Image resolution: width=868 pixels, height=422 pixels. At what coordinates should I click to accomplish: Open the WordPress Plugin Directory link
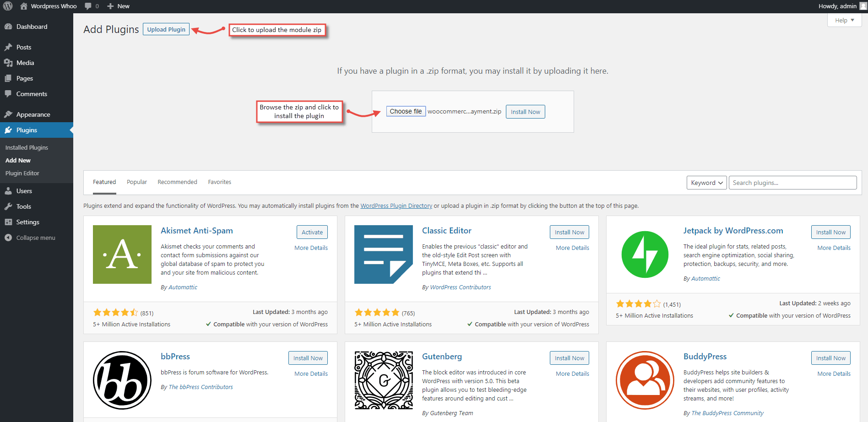(x=396, y=206)
